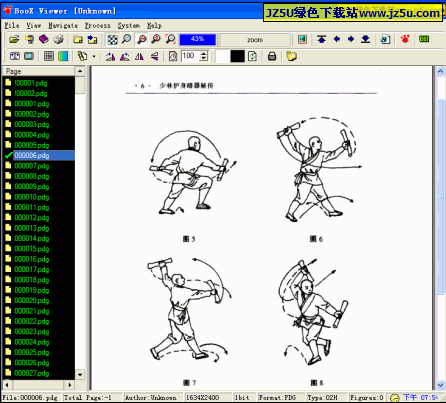Click the pencil and pages icon
This screenshot has width=446, height=403.
[82, 56]
